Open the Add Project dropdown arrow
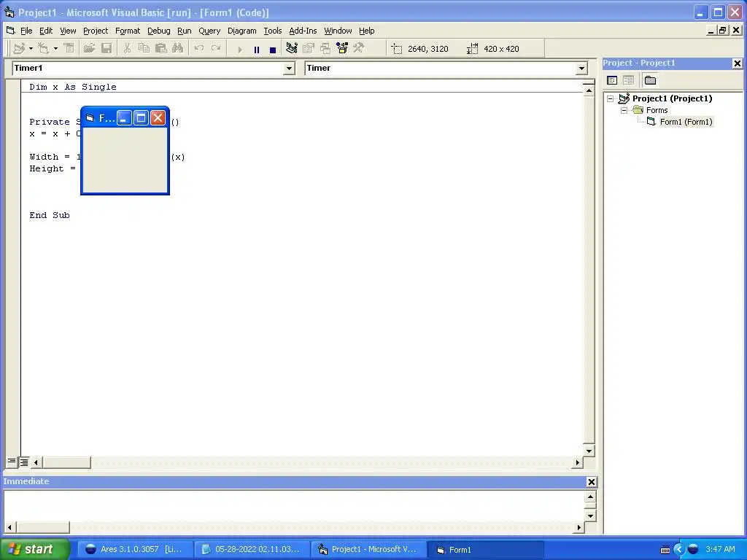Screen dimensions: 747x560 click(31, 49)
